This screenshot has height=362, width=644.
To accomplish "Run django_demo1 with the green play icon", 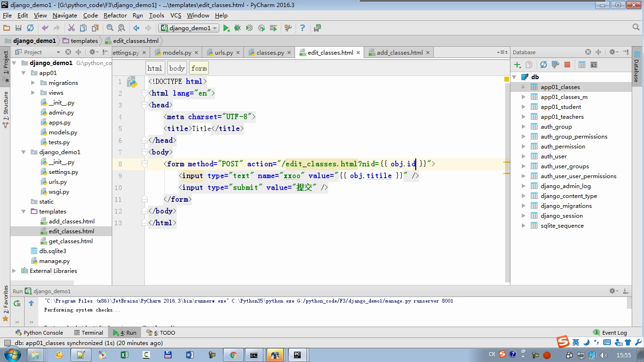I will click(226, 28).
